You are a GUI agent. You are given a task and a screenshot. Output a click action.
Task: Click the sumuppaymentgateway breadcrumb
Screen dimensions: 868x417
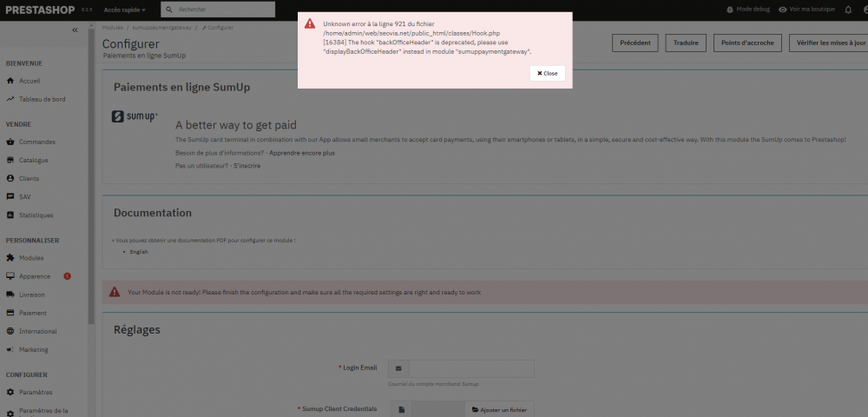click(161, 27)
